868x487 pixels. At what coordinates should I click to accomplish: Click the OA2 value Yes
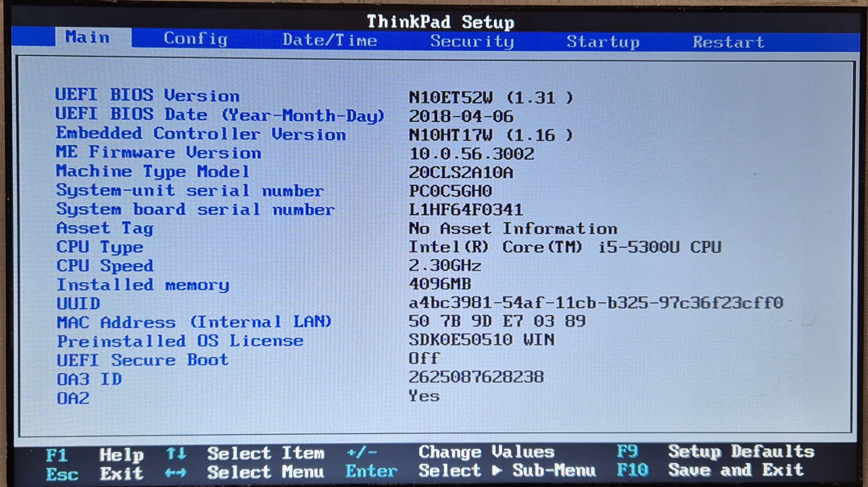[424, 396]
